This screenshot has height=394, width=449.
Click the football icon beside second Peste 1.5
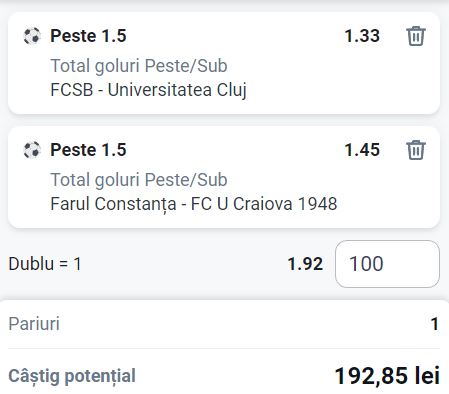click(x=32, y=150)
